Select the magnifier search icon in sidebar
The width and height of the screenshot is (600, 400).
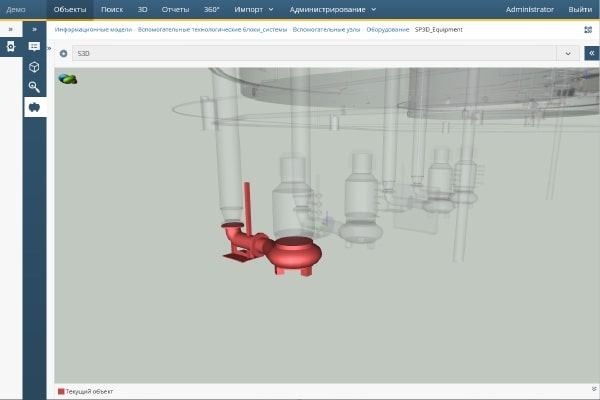pos(35,87)
